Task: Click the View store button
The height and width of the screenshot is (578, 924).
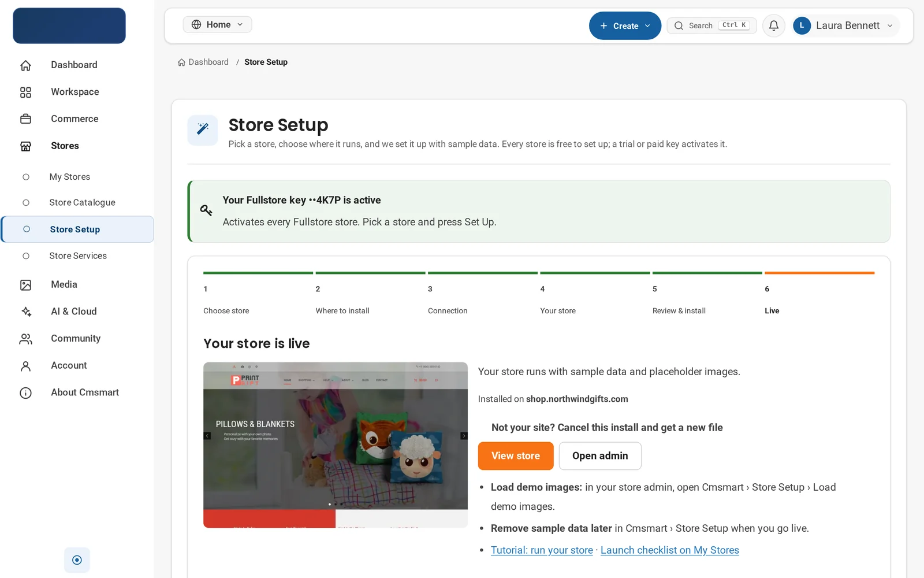Action: tap(516, 456)
